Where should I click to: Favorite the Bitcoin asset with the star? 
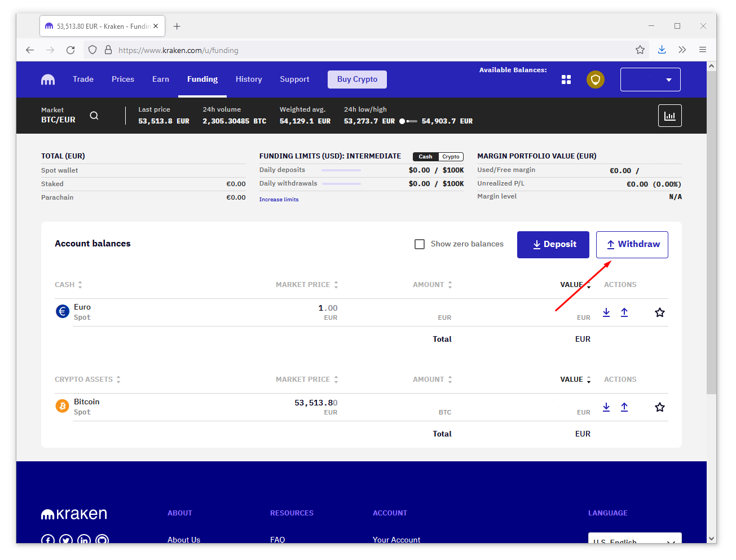pos(660,407)
